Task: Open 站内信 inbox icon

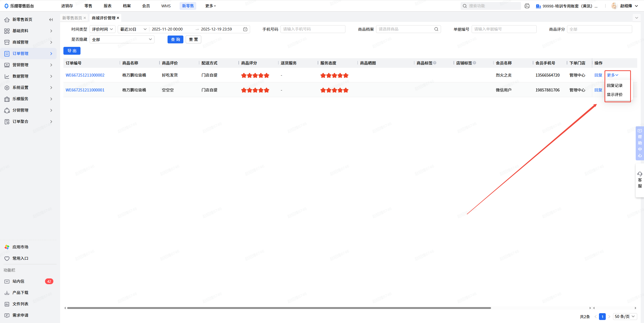Action: 7,281
